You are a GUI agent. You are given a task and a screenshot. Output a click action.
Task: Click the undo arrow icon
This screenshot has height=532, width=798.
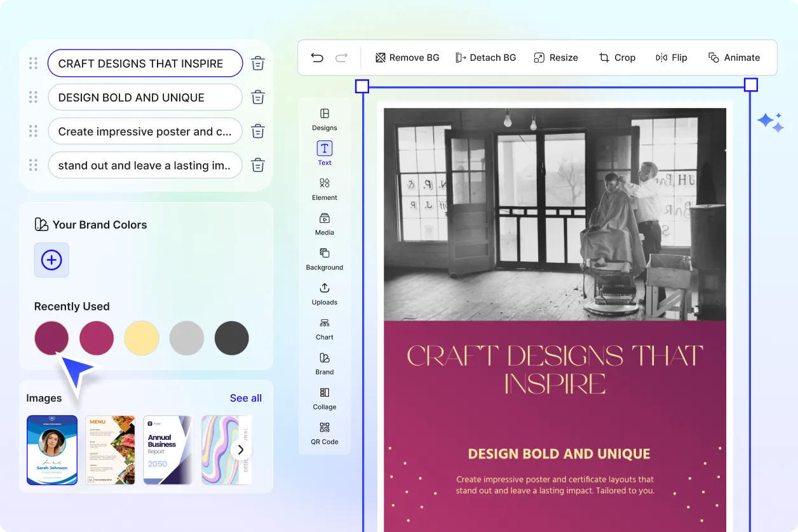[317, 58]
